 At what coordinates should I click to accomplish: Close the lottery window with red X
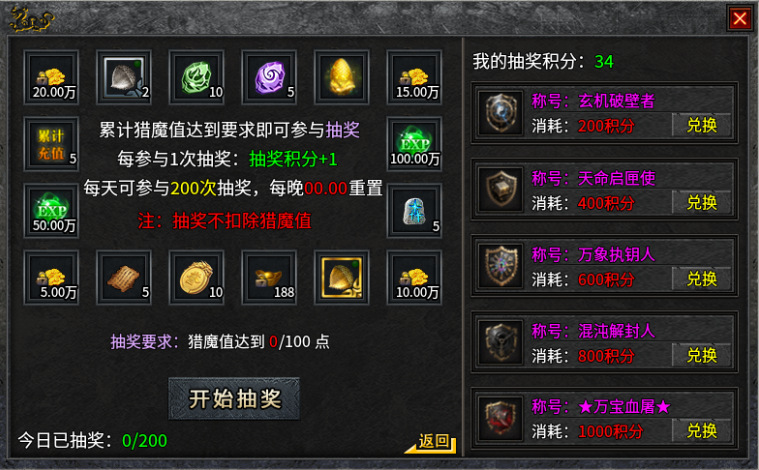click(x=740, y=18)
